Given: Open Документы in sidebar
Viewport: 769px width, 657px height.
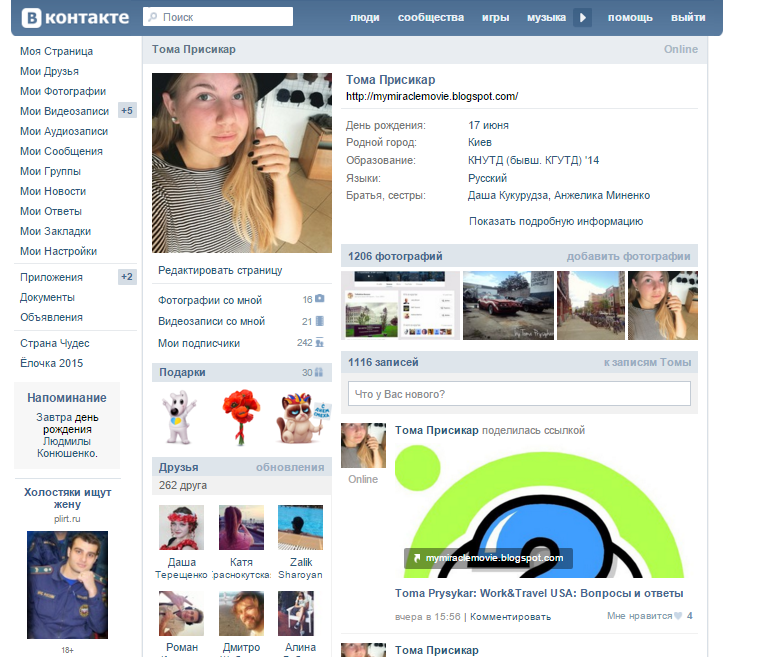Looking at the screenshot, I should point(47,298).
